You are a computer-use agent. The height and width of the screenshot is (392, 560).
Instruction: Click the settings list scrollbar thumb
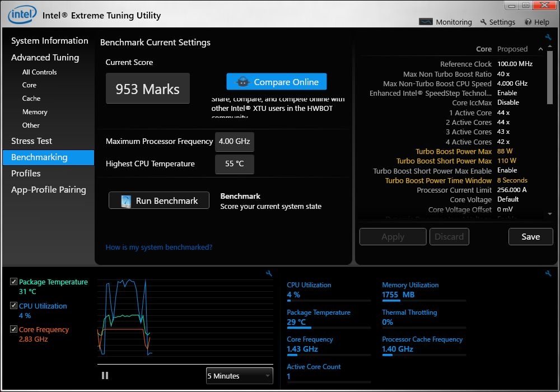point(550,78)
